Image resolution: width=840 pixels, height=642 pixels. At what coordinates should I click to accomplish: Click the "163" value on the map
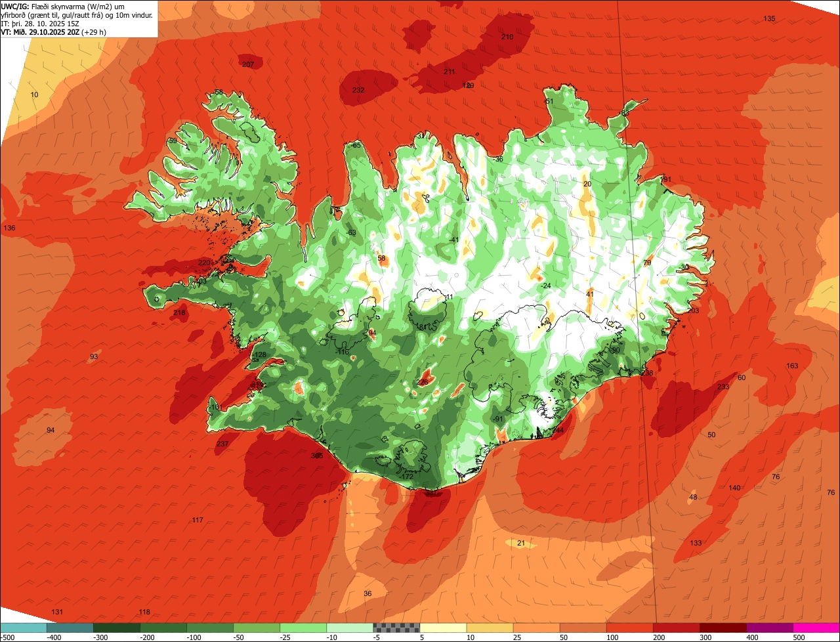click(792, 366)
